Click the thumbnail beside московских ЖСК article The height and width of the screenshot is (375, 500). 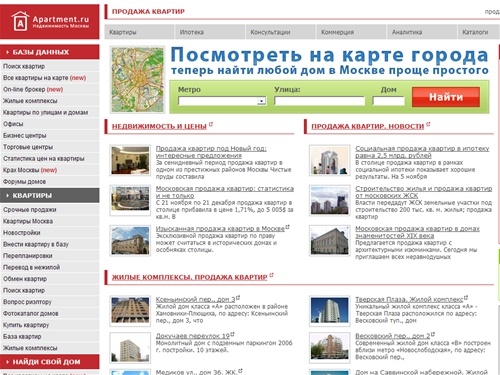click(x=330, y=200)
